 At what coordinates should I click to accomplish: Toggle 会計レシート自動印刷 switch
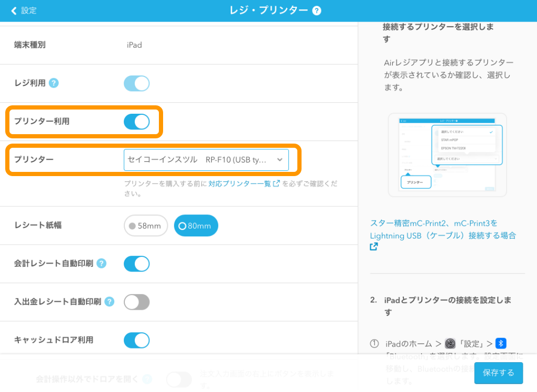137,264
